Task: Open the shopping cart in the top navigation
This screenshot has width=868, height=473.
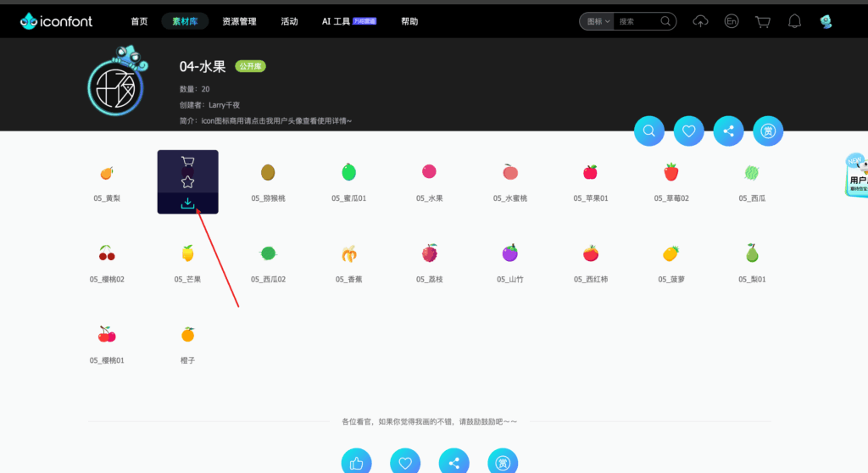Action: point(763,21)
